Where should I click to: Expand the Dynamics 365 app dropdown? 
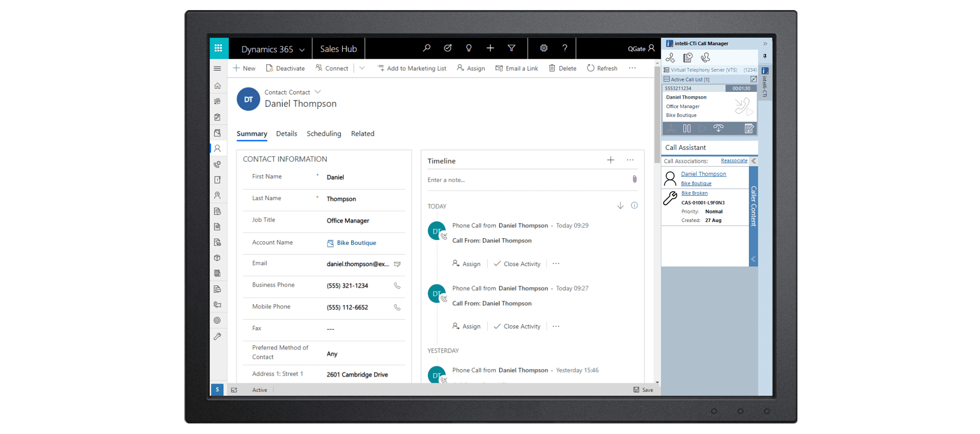[302, 50]
